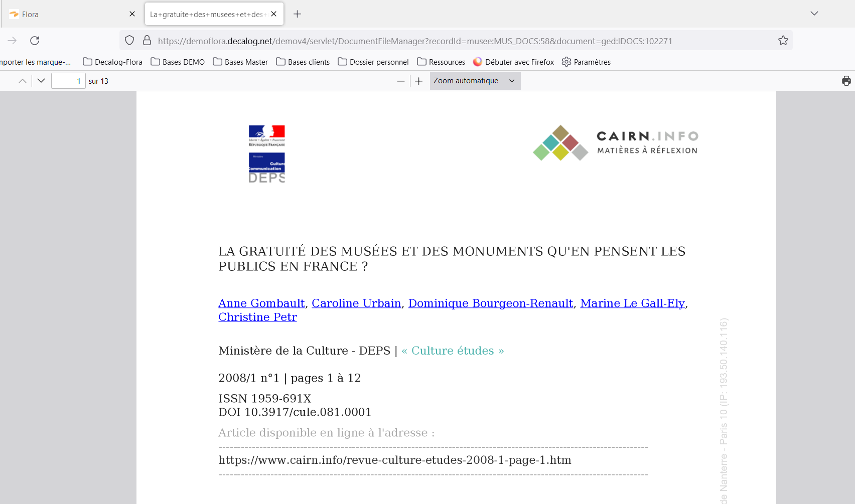Open the Decalog-Flora bookmarks folder

(x=112, y=62)
